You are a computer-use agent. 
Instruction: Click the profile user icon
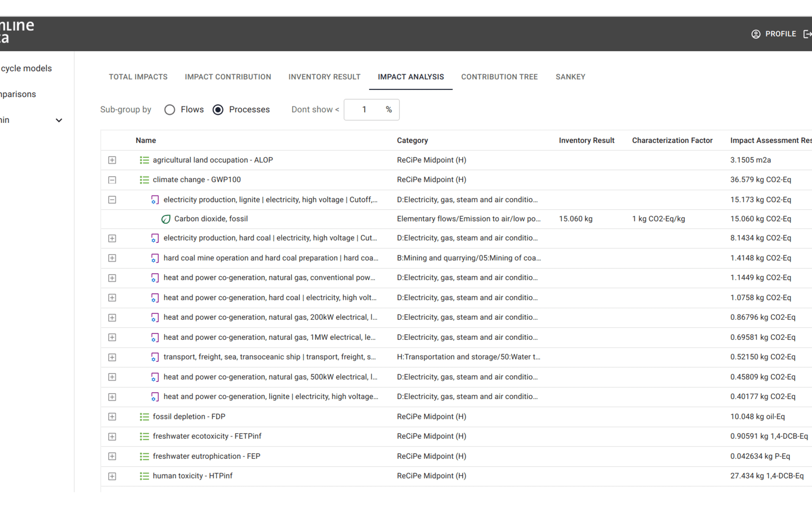point(756,34)
